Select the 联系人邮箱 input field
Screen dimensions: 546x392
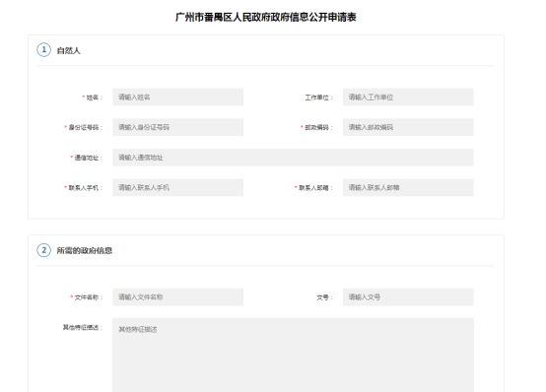click(408, 188)
